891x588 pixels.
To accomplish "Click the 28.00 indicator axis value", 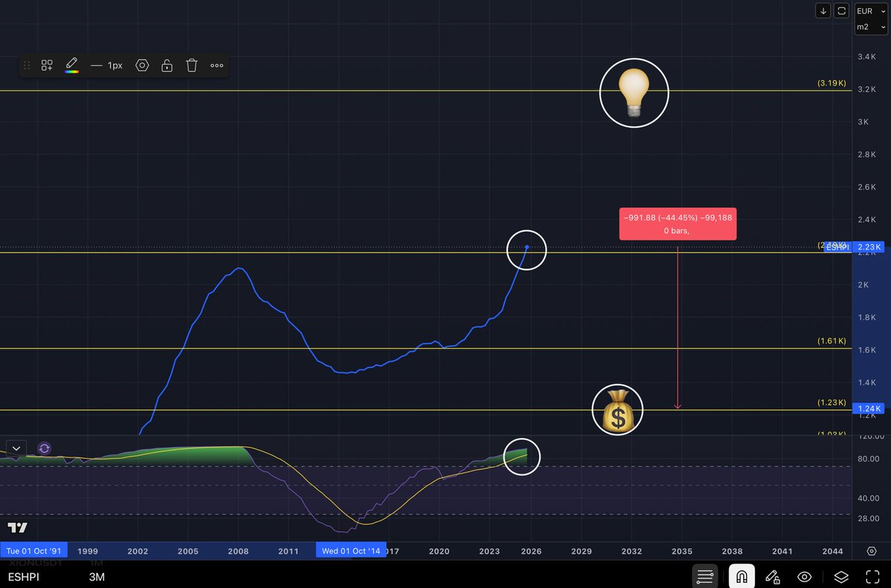I will (x=869, y=518).
